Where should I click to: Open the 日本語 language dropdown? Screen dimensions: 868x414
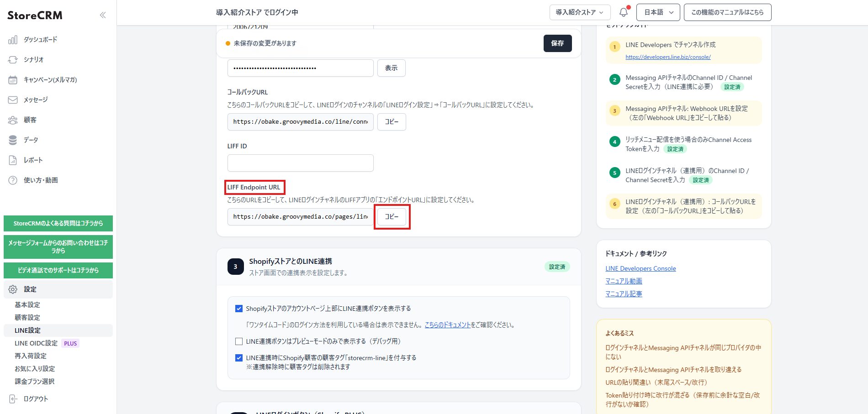click(658, 12)
